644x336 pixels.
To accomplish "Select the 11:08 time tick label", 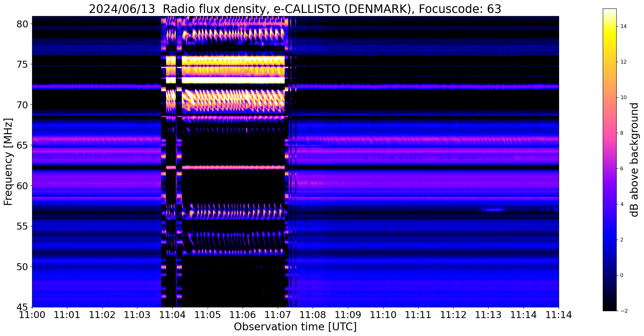I will coord(313,315).
